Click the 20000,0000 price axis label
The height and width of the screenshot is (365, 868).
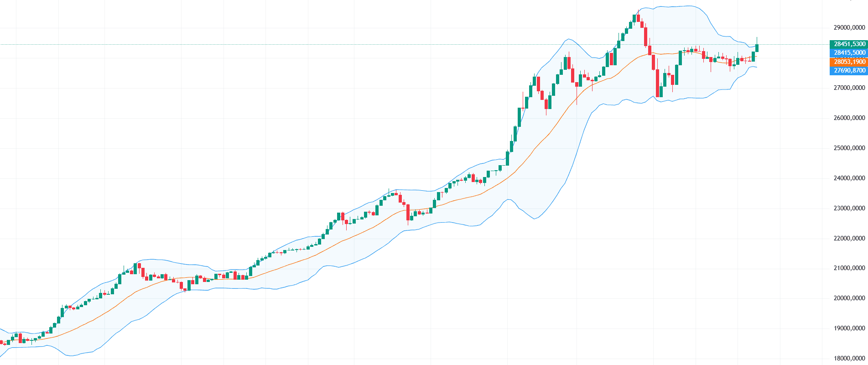[x=849, y=298]
